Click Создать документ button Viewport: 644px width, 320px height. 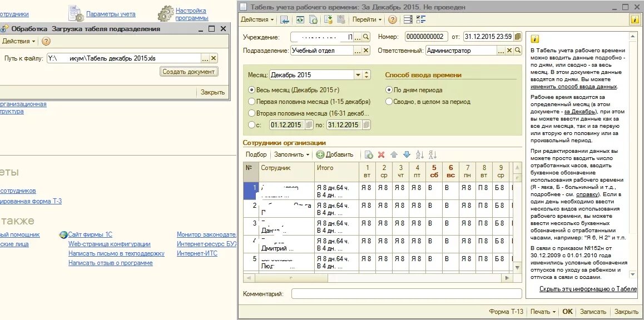point(189,71)
